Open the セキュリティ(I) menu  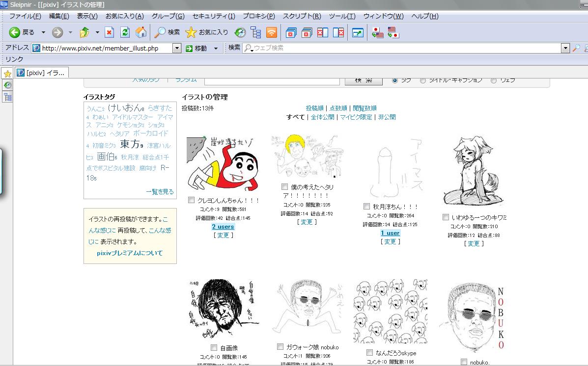click(214, 16)
